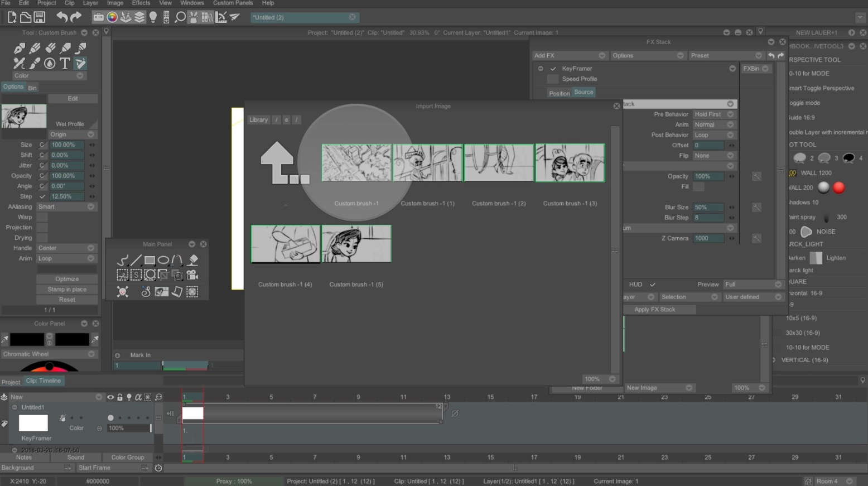868x486 pixels.
Task: Select the Text tool icon
Action: 65,63
